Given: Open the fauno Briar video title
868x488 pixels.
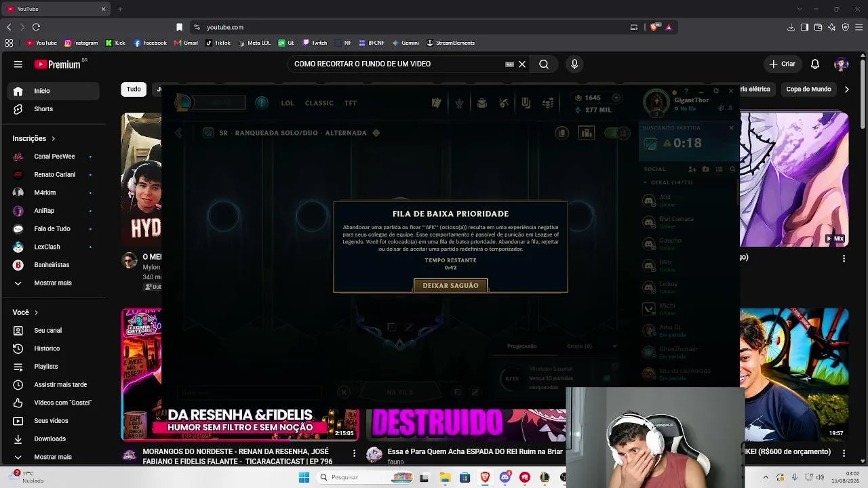Looking at the screenshot, I should pos(475,451).
